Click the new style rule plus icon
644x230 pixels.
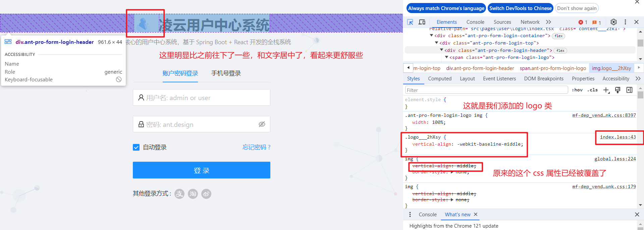click(x=606, y=90)
